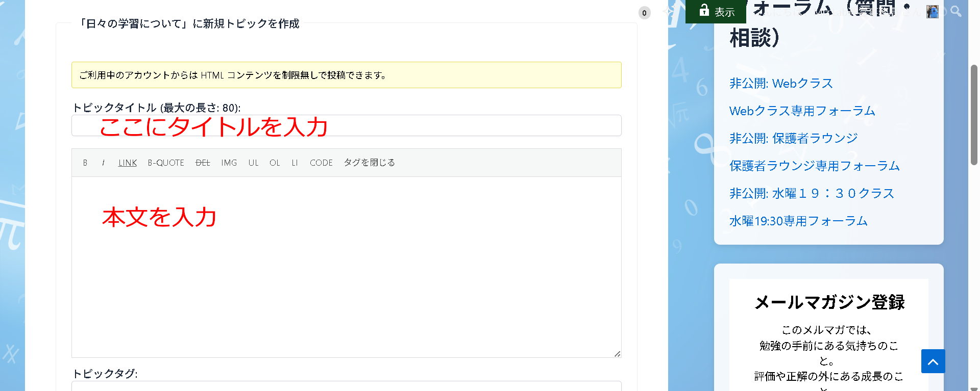Focus the トピックタグ input field
980x391 pixels.
347,386
